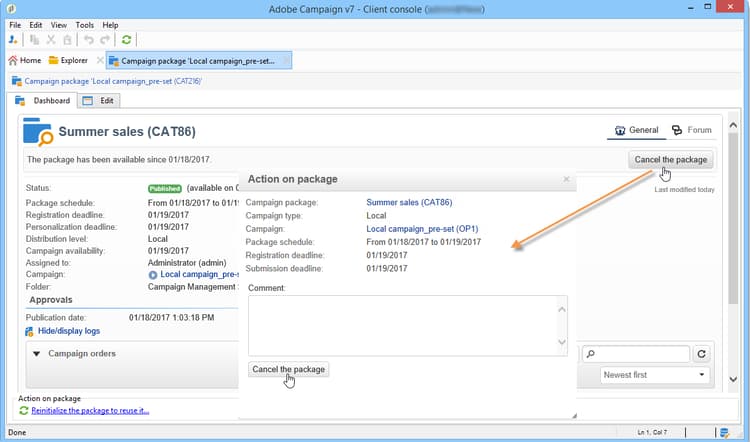Image resolution: width=750 pixels, height=442 pixels.
Task: Click the Undo toolbar icon
Action: click(x=88, y=40)
